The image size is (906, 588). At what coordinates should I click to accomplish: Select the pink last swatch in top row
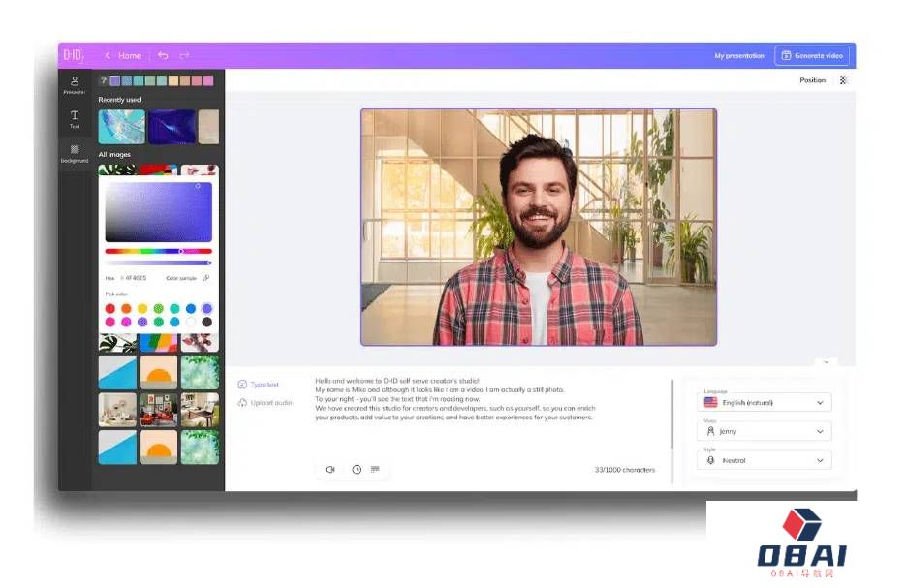[x=208, y=80]
